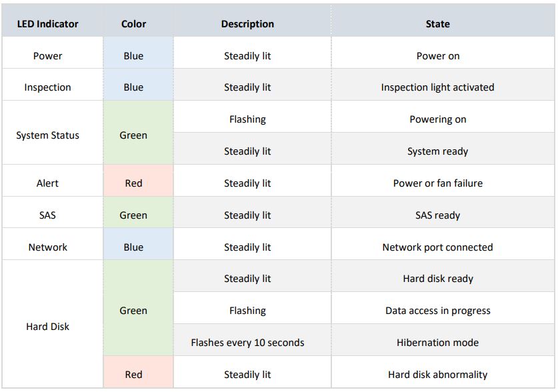Screen dimensions: 558x392
Task: Select the Inspection row label
Action: [x=47, y=87]
